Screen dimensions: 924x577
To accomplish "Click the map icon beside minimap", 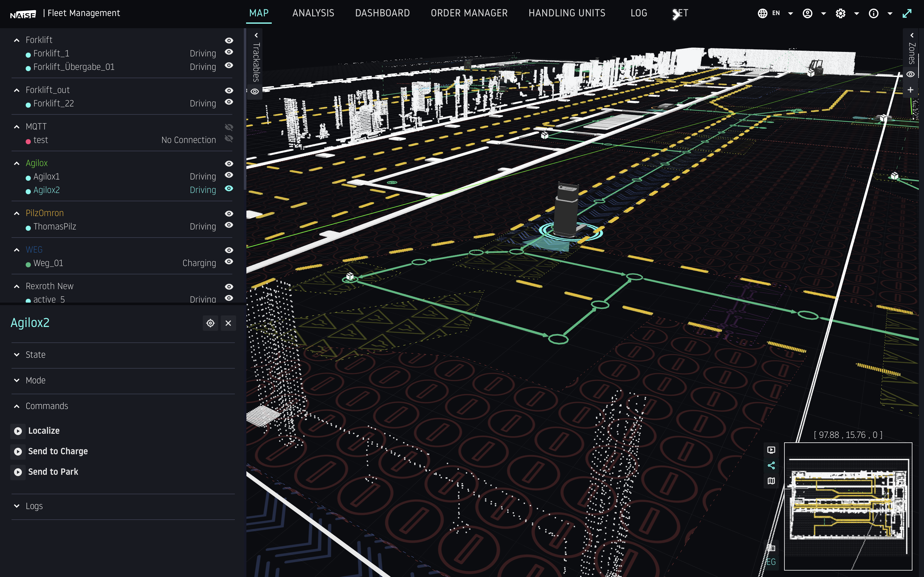I will click(x=771, y=481).
